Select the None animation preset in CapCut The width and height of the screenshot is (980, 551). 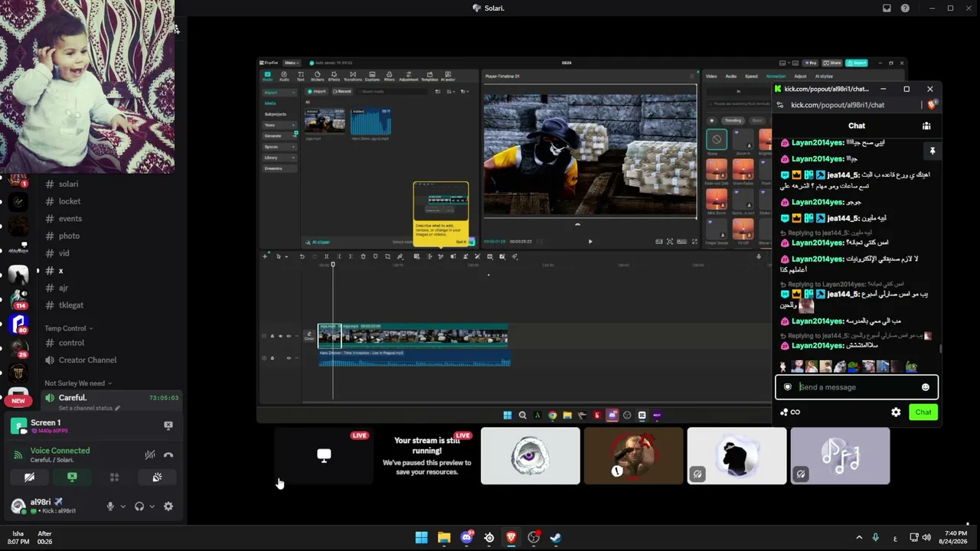[717, 139]
